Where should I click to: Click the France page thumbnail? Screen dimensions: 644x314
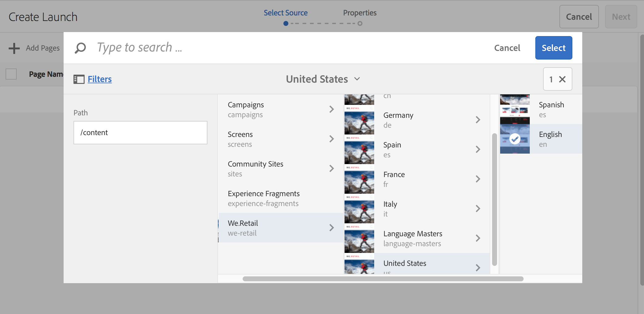[x=359, y=179]
